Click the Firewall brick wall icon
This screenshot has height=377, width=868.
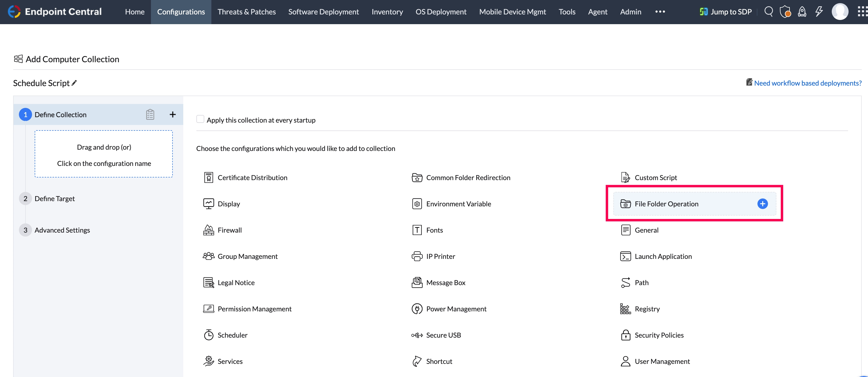coord(208,230)
